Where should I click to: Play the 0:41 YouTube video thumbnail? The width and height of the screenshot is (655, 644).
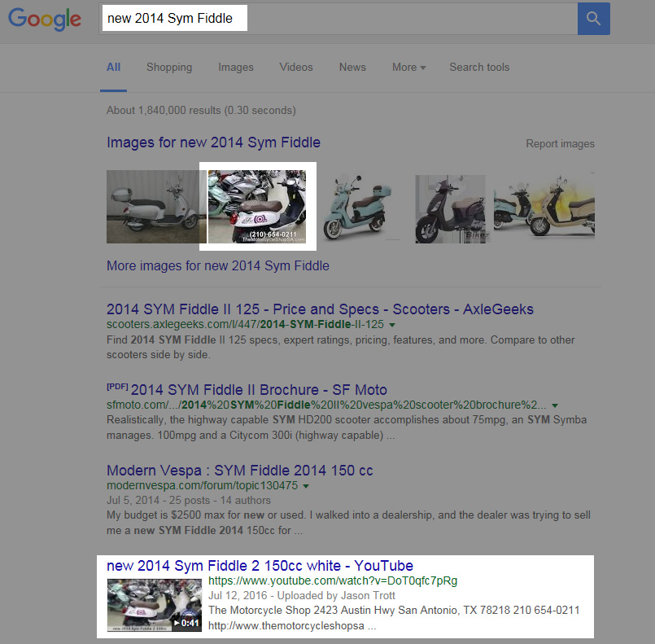tap(154, 605)
